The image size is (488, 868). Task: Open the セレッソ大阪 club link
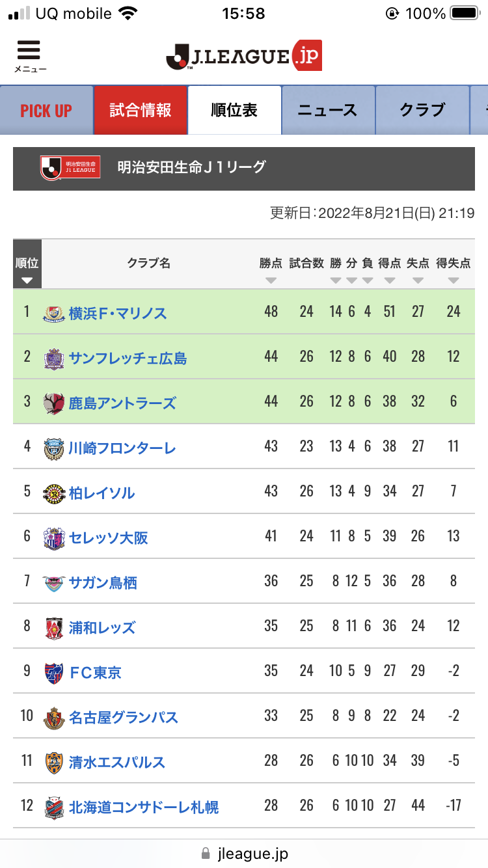click(109, 537)
